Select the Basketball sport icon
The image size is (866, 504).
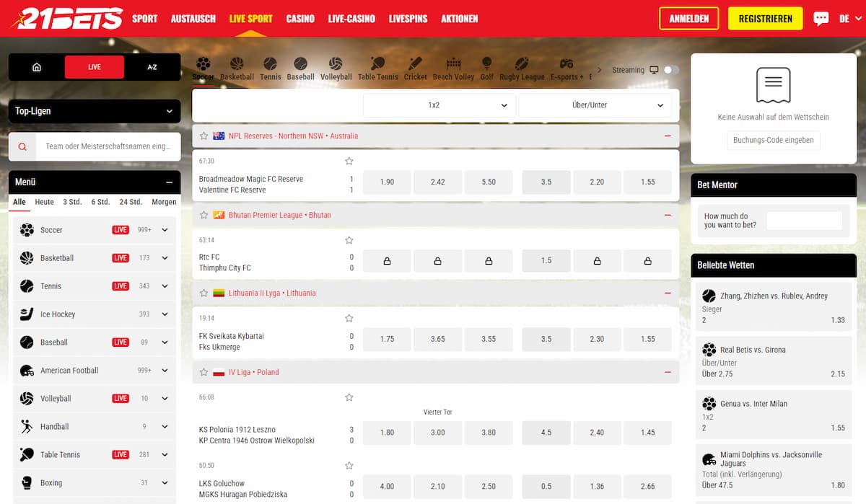click(x=237, y=65)
